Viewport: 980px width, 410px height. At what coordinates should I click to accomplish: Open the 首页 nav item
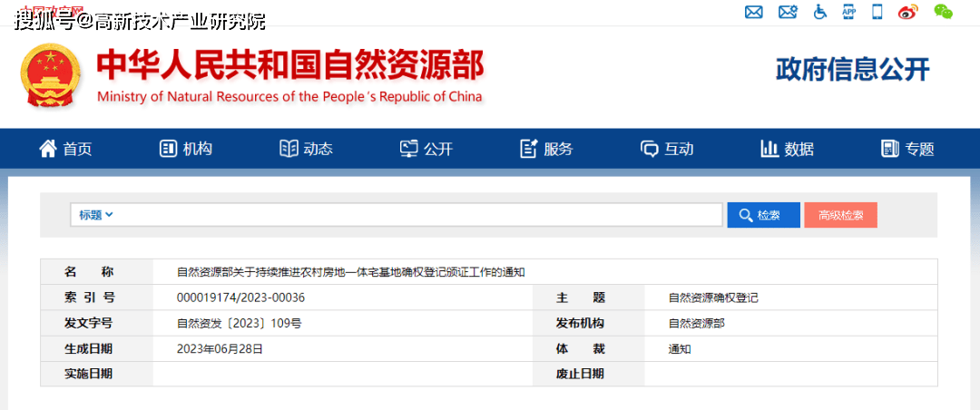pyautogui.click(x=65, y=149)
